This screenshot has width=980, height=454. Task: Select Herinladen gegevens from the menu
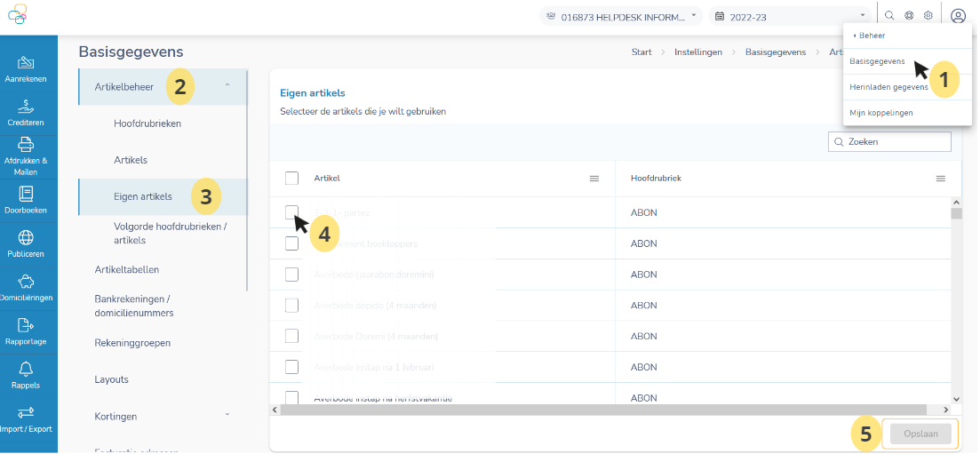click(x=888, y=87)
